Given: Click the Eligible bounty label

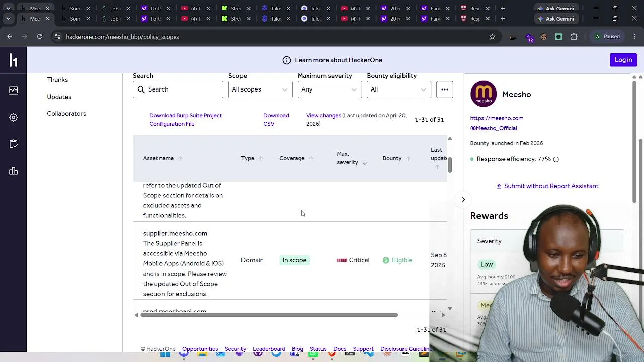Looking at the screenshot, I should [x=397, y=260].
